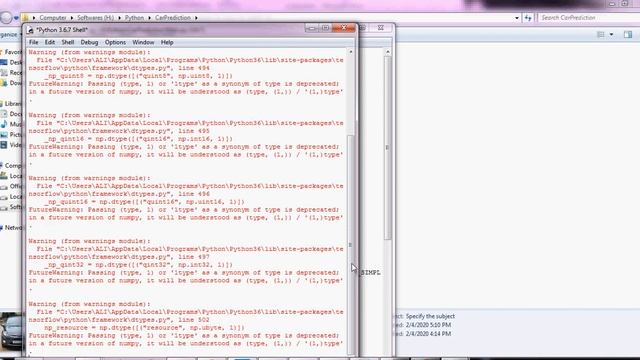Image resolution: width=640 pixels, height=360 pixels.
Task: Open the Shell menu
Action: (68, 42)
